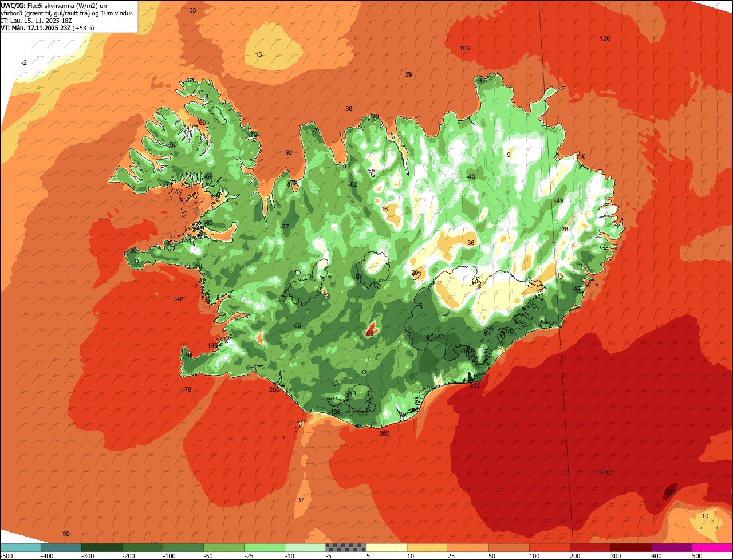Click the checkered legend swatch between -5 and 5
Screen dimensions: 733x560
[x=346, y=547]
